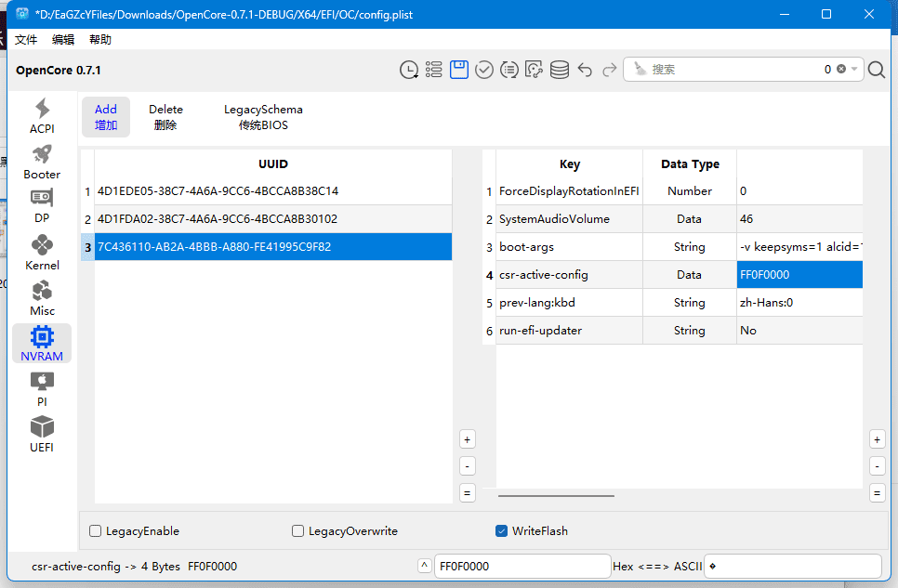Click the minus button beside key table
The height and width of the screenshot is (588, 898).
coord(877,466)
